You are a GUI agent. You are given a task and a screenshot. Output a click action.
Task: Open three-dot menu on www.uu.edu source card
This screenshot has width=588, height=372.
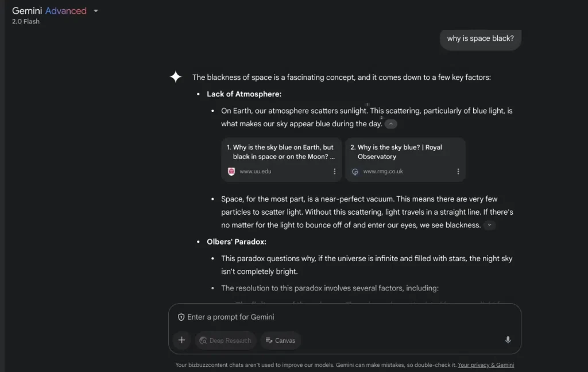click(335, 172)
